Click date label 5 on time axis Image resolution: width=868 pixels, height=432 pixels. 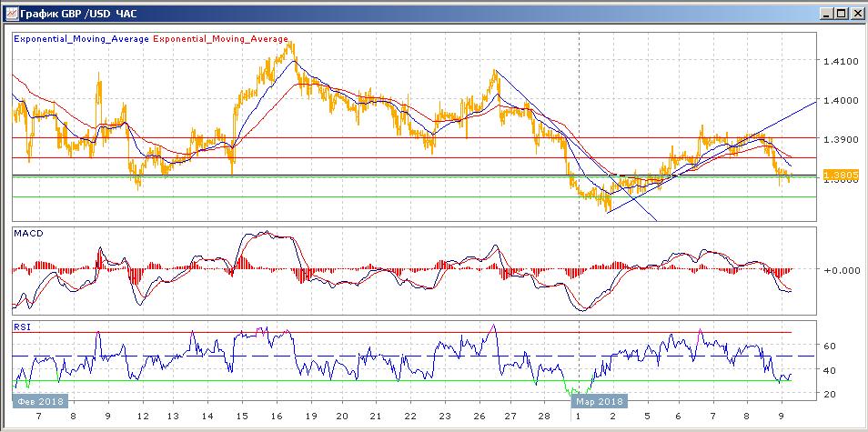tap(647, 416)
